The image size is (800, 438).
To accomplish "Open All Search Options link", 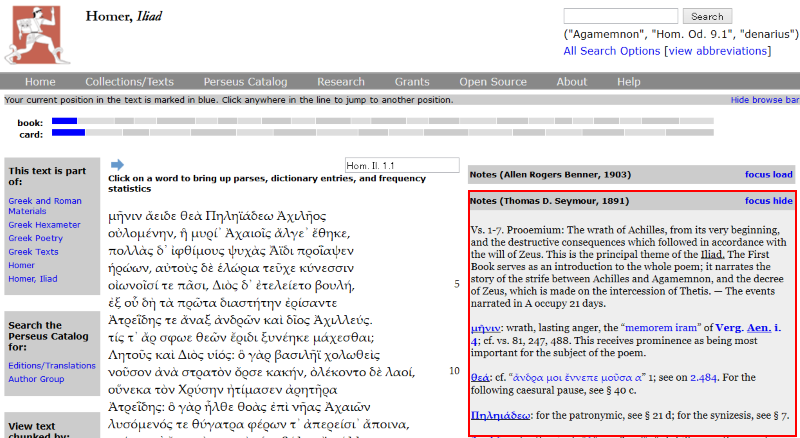I will point(612,51).
